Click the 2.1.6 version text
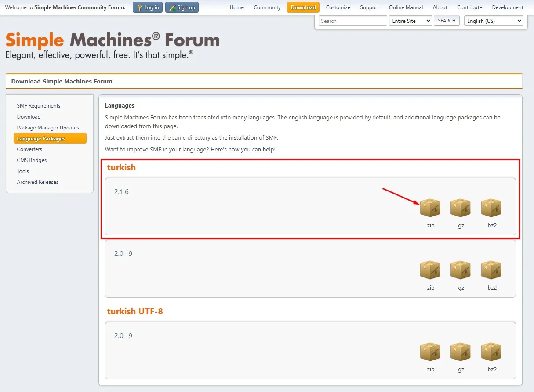This screenshot has height=392, width=534. 121,192
